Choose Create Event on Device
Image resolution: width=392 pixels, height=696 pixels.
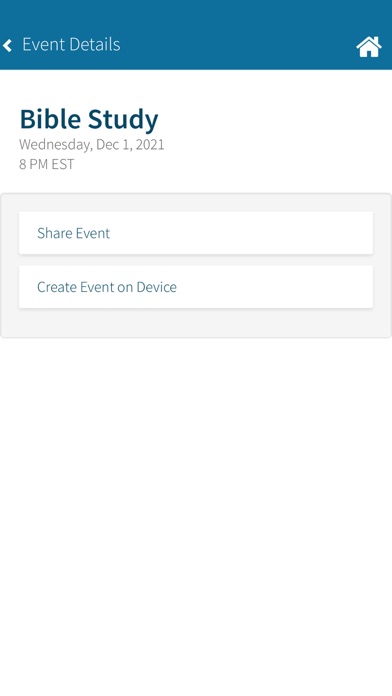tap(196, 287)
